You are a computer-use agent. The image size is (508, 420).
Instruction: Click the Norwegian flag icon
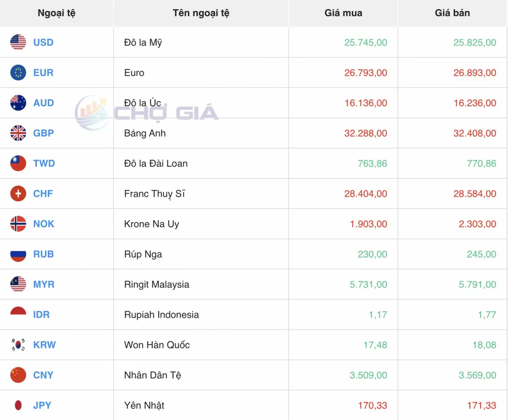[18, 224]
